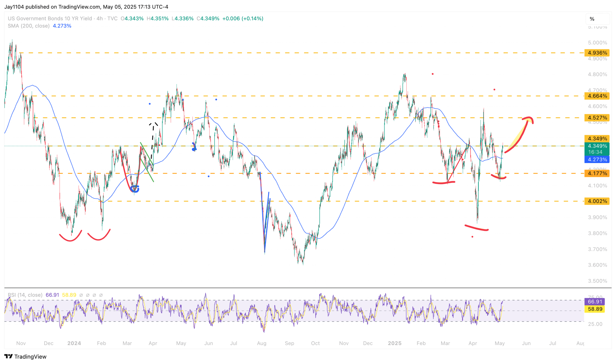
Task: Click the 5.000% price axis label
Action: pos(597,43)
